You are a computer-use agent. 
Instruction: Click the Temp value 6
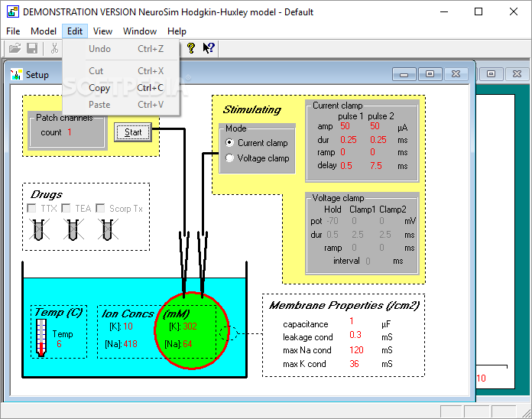click(59, 344)
